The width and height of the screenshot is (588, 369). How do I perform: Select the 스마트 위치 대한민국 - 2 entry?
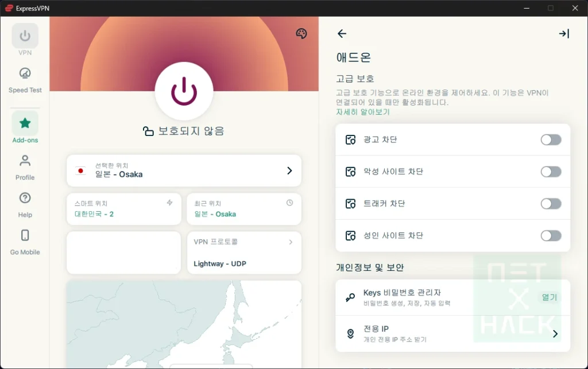(x=123, y=209)
